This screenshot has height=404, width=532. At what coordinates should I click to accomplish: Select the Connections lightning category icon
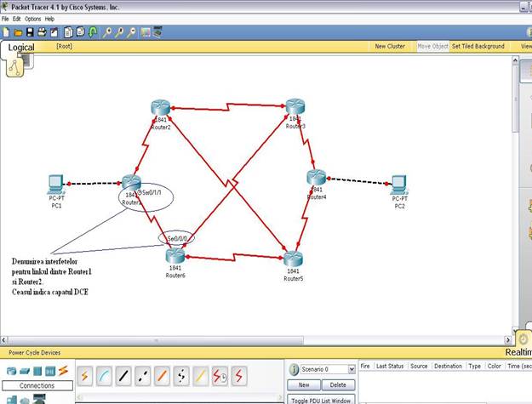point(63,371)
